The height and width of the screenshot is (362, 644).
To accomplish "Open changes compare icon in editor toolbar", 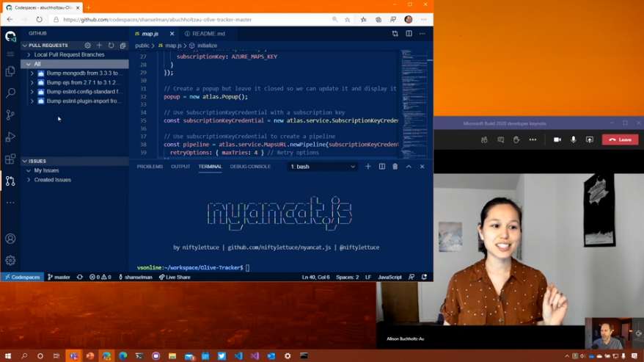I will 395,34.
